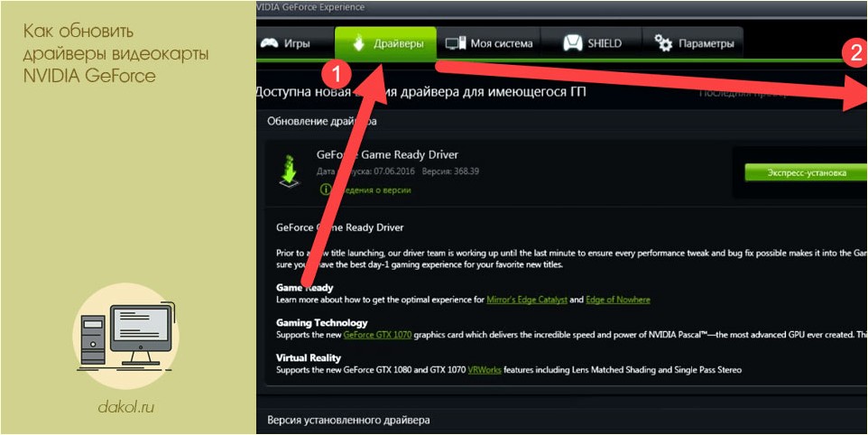Click the Версия: 368.39 text
Viewport: 868px width, 435px height.
450,171
